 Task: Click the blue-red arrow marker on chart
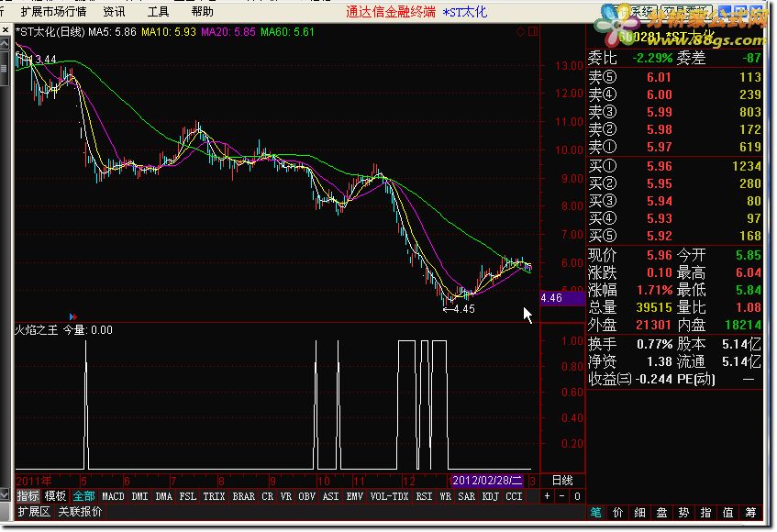73,316
